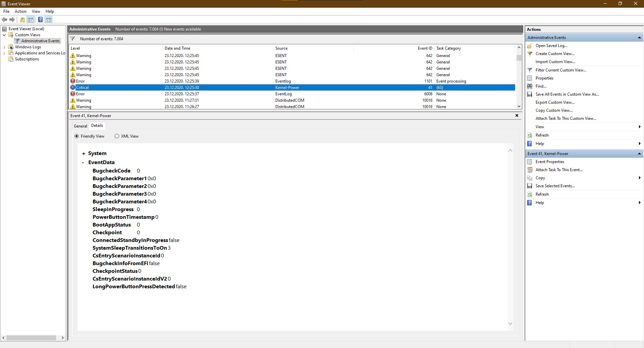Sort by the Event ID column header

394,48
